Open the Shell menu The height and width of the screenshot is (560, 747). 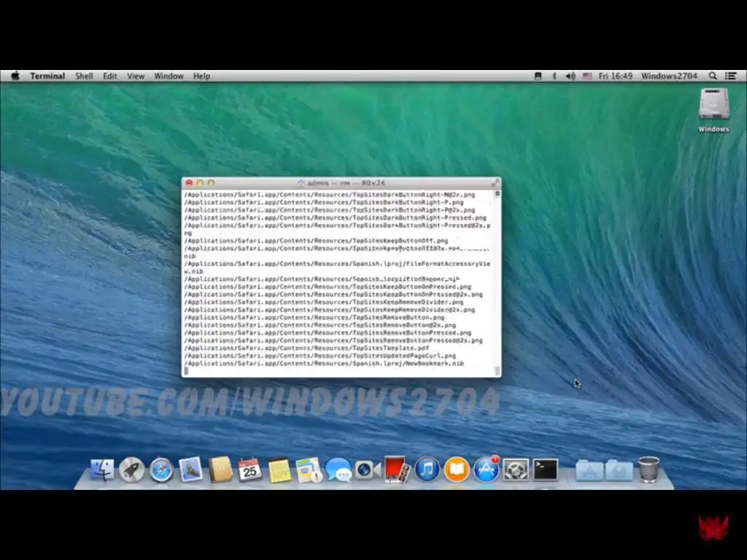click(84, 76)
